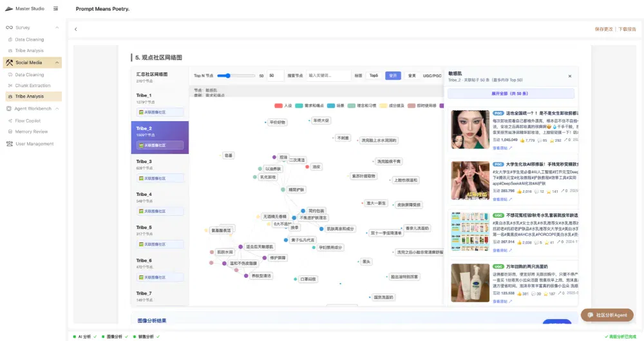Image resolution: width=644 pixels, height=341 pixels.
Task: Select Tribe_3 in the tribe list
Action: pyautogui.click(x=160, y=170)
